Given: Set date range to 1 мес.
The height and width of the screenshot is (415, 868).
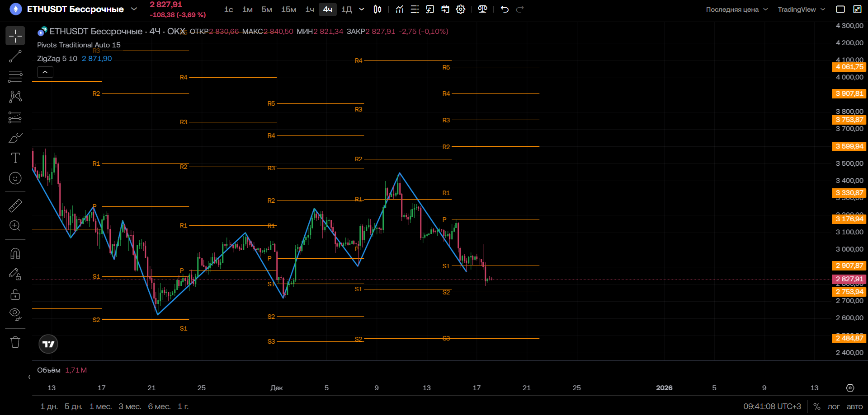Looking at the screenshot, I should click(100, 406).
